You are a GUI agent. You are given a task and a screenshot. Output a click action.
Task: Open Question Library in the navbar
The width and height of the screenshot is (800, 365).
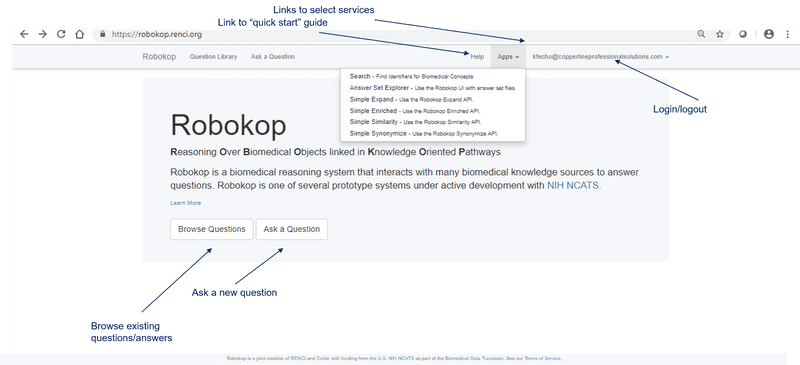(213, 57)
